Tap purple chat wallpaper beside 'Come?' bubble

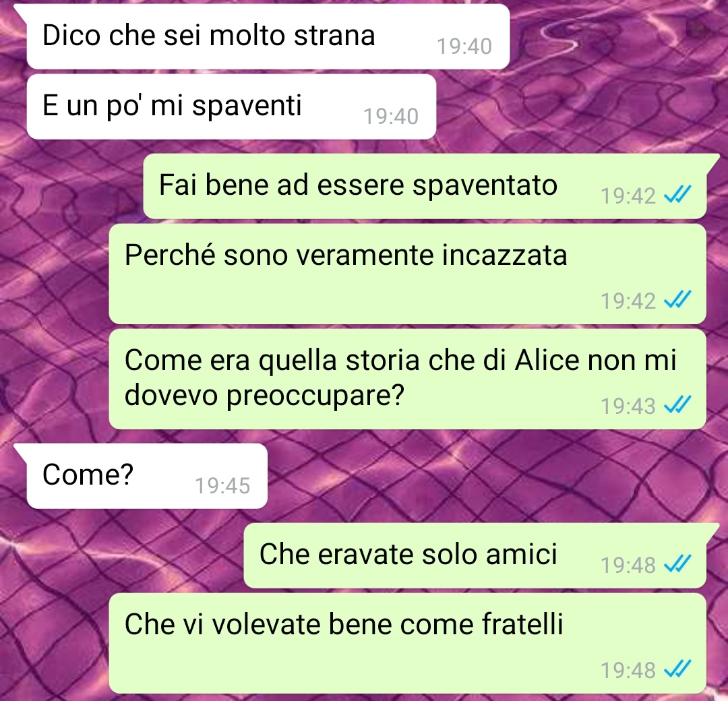464,476
